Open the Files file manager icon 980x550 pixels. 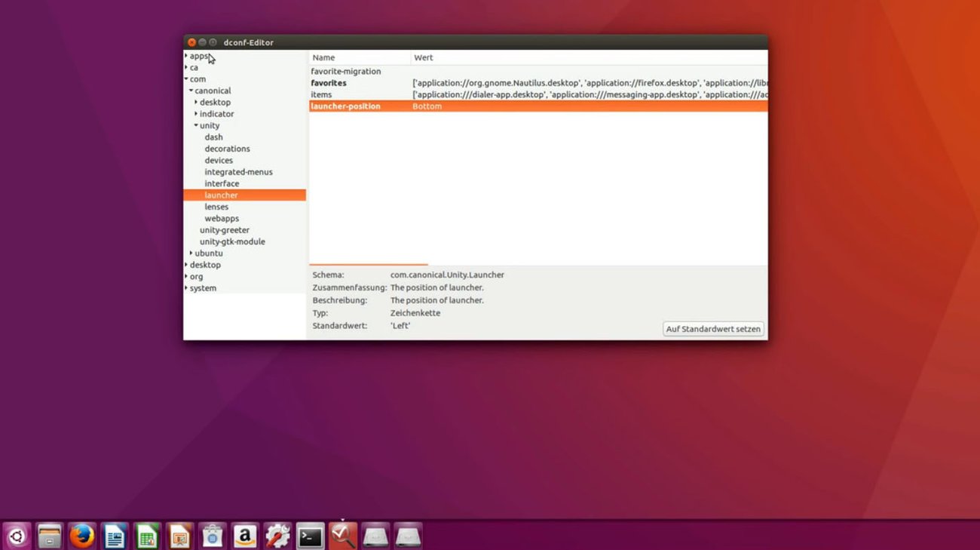[x=50, y=535]
